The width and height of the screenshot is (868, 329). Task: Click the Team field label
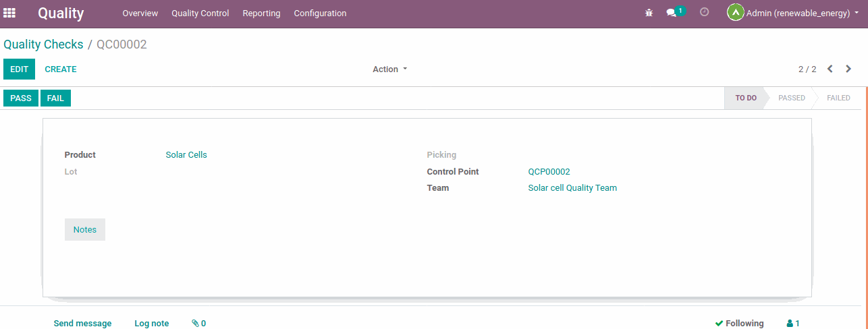point(438,188)
